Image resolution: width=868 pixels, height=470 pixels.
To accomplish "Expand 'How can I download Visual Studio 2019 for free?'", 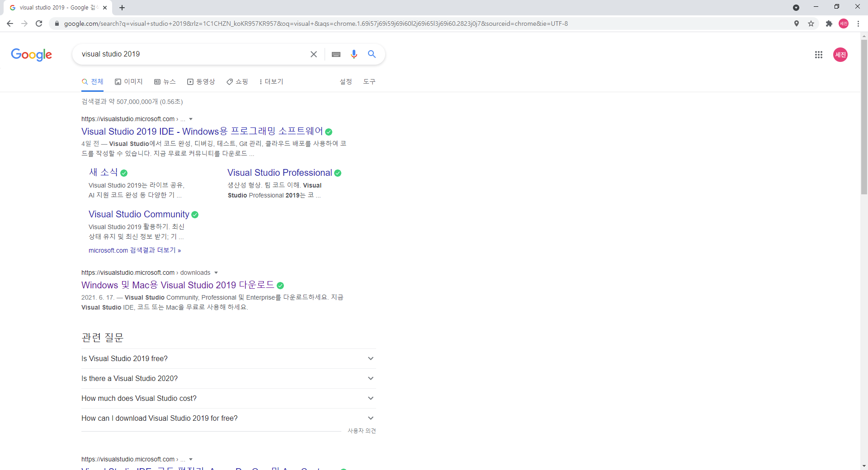I will point(228,418).
